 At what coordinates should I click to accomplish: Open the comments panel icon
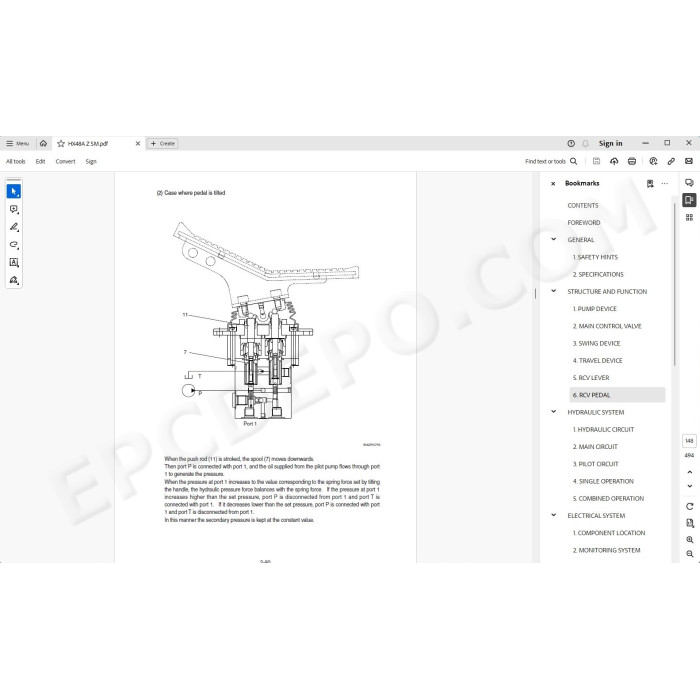[689, 183]
